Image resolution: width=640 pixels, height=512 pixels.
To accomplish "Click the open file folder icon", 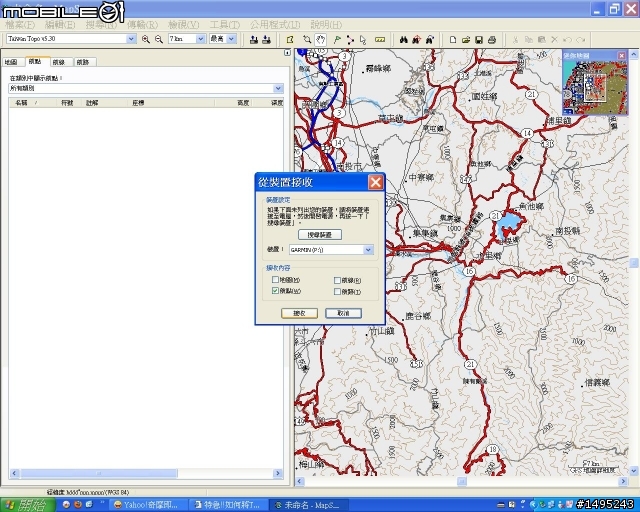I will [466, 40].
